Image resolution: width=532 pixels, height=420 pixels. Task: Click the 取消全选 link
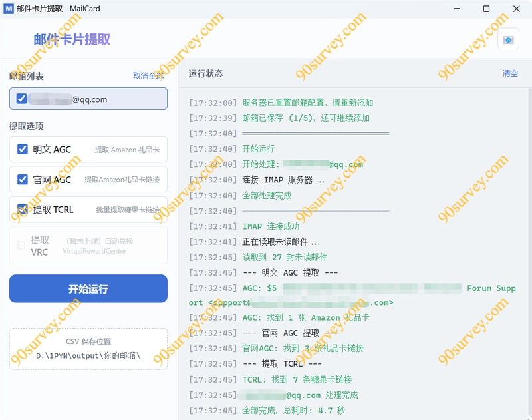[148, 76]
